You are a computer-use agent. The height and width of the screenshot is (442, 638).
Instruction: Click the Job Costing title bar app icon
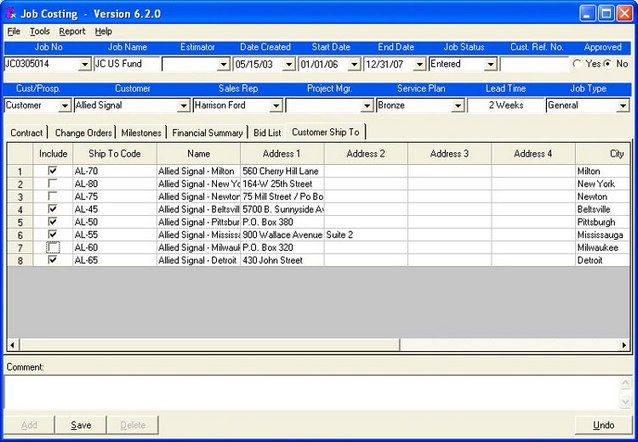[x=12, y=13]
